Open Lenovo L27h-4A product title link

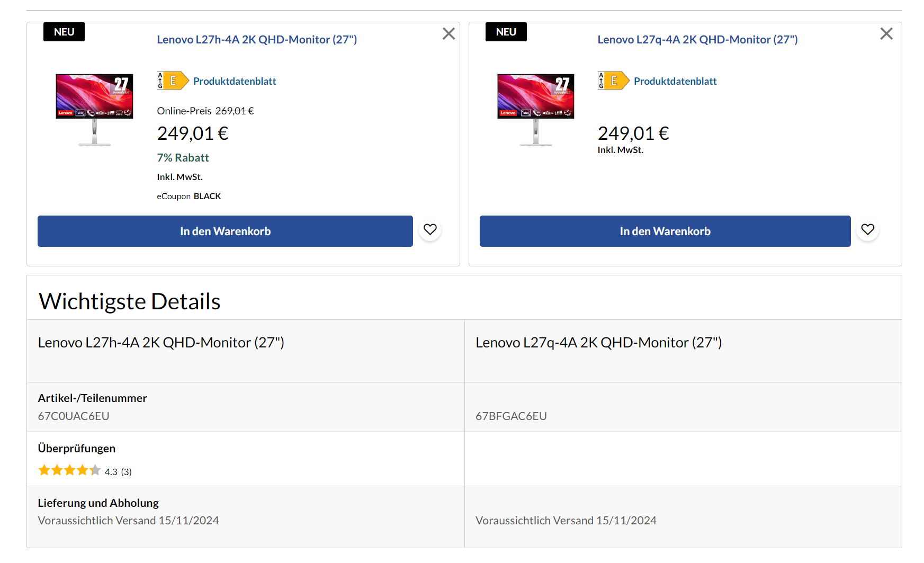(x=257, y=40)
